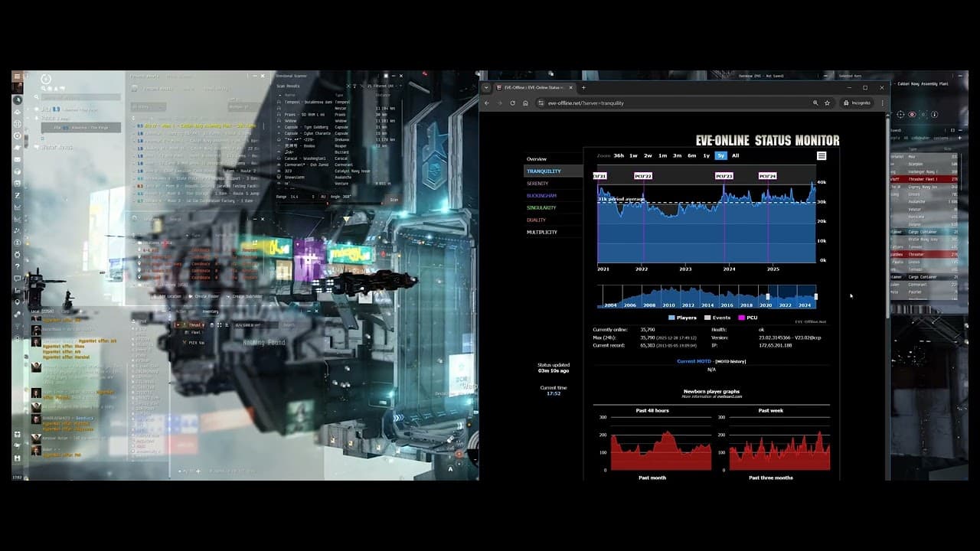Open the browser three-dot menu
The width and height of the screenshot is (980, 551).
tap(883, 103)
